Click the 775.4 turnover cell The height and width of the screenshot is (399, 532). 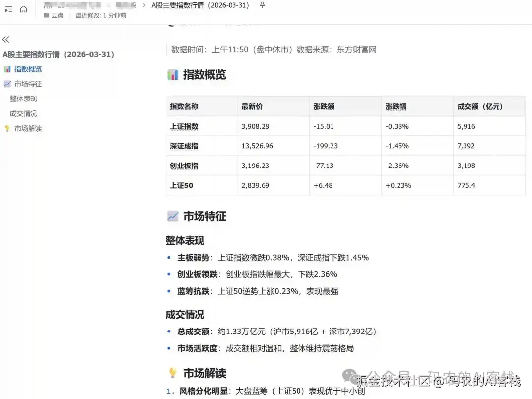click(489, 185)
